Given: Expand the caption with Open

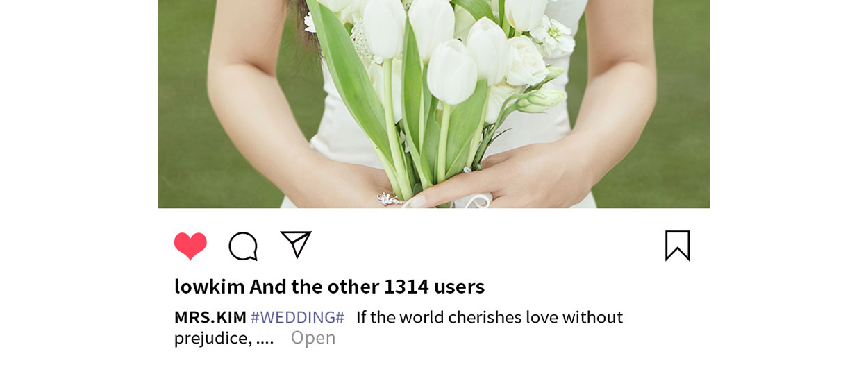Looking at the screenshot, I should pos(313,337).
